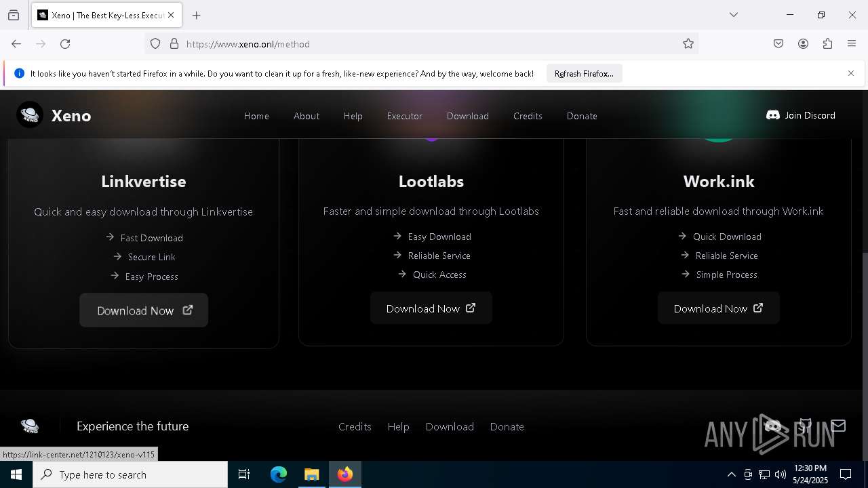
Task: Click Lootlabs Download Now button
Action: (431, 308)
